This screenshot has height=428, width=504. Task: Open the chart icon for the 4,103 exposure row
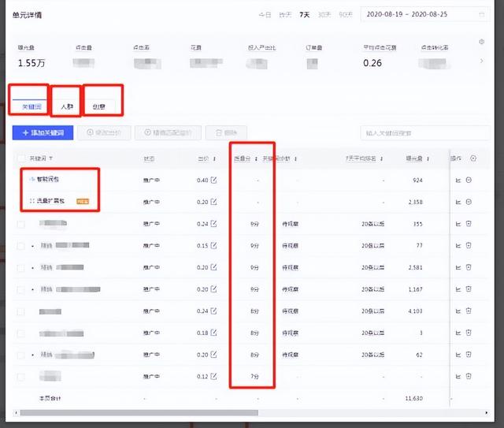458,311
